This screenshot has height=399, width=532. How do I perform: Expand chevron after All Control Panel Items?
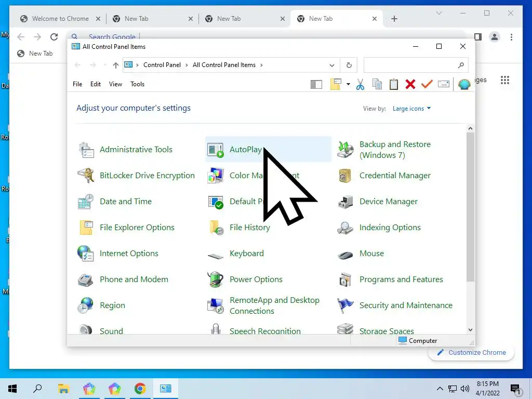[261, 65]
